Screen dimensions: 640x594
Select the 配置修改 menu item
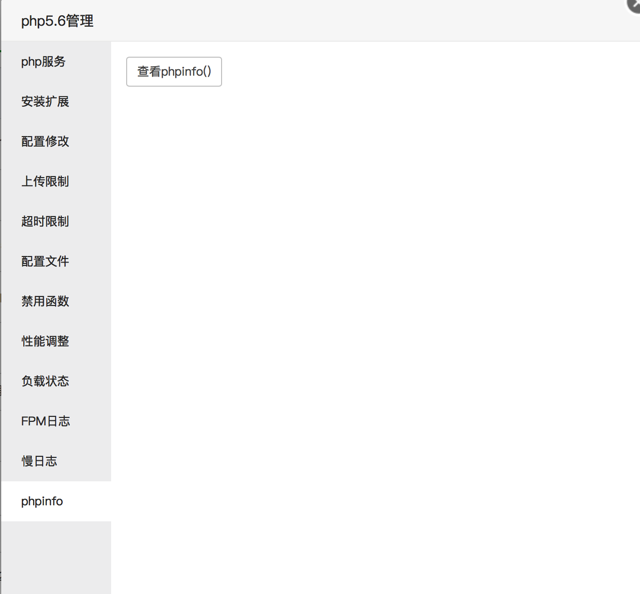[56, 142]
